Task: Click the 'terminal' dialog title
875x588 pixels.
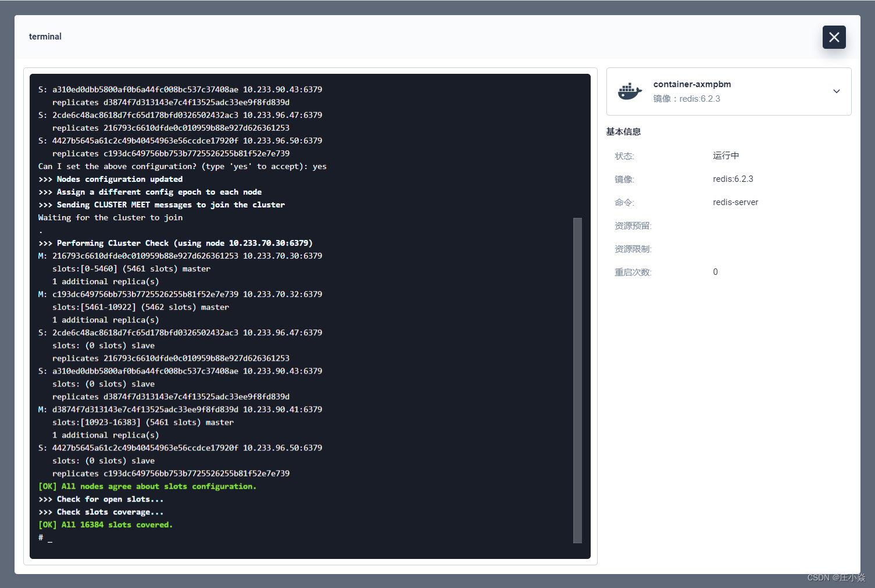Action: coord(45,37)
